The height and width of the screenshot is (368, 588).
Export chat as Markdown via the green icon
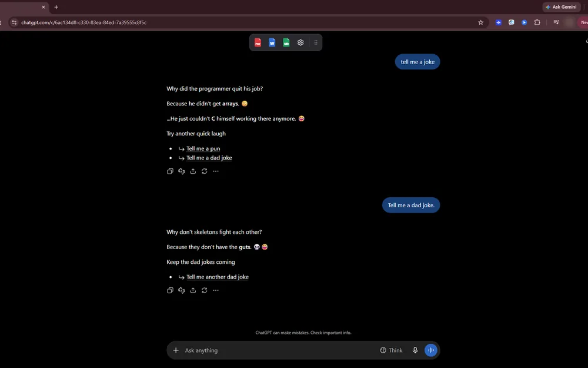pos(286,42)
